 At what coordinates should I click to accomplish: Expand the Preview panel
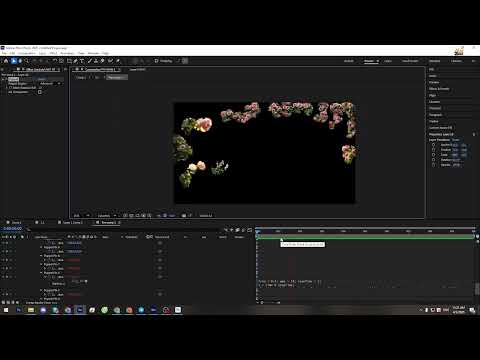[434, 82]
